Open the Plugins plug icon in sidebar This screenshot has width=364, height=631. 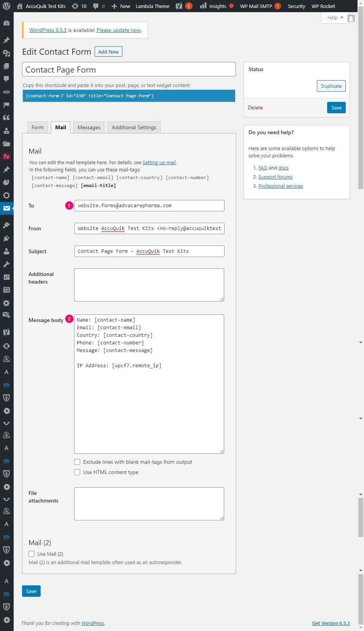pyautogui.click(x=6, y=238)
